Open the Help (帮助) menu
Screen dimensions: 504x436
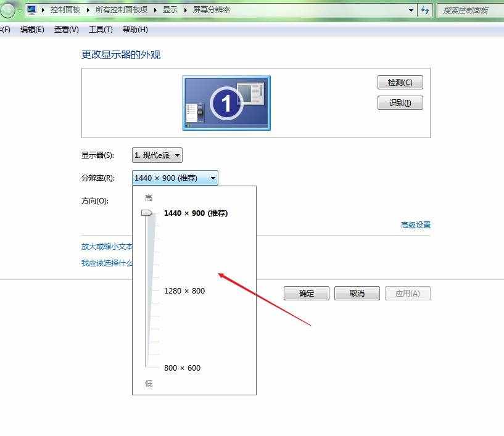click(x=135, y=30)
